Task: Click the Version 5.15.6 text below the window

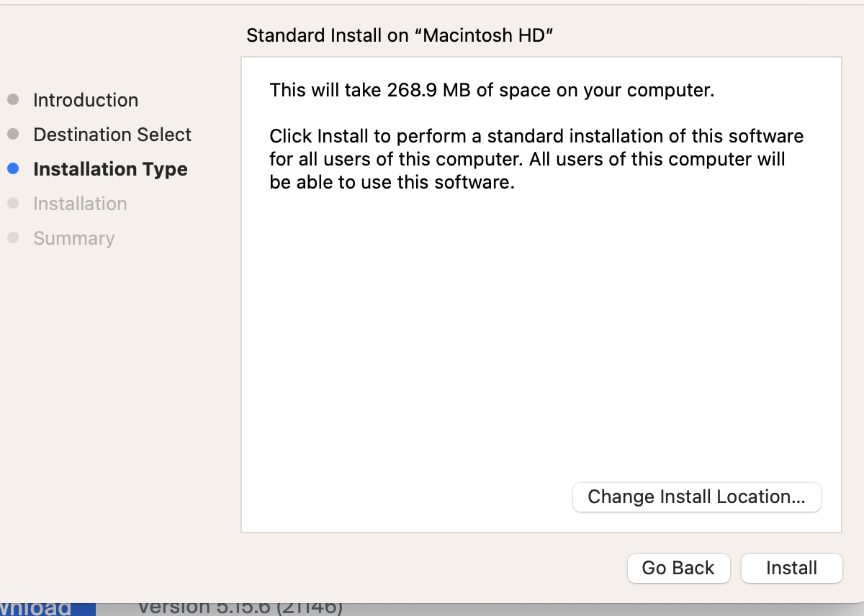Action: pyautogui.click(x=240, y=608)
